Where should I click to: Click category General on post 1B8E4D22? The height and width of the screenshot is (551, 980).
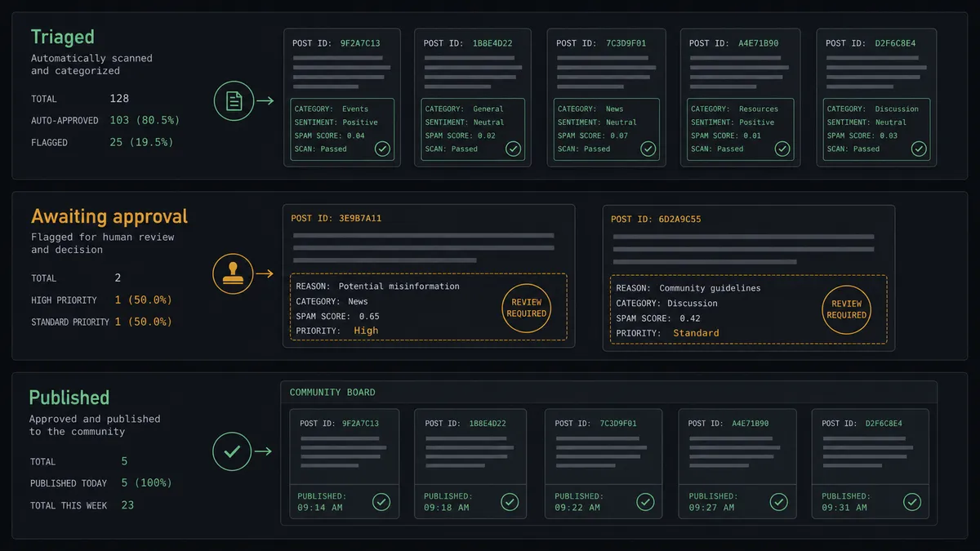pos(488,109)
